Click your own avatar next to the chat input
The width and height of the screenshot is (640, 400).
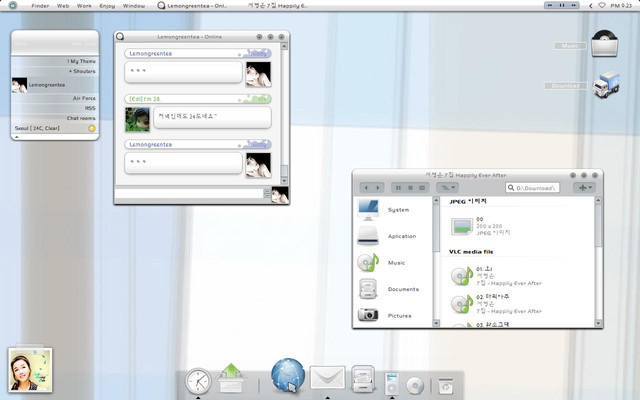pyautogui.click(x=280, y=195)
